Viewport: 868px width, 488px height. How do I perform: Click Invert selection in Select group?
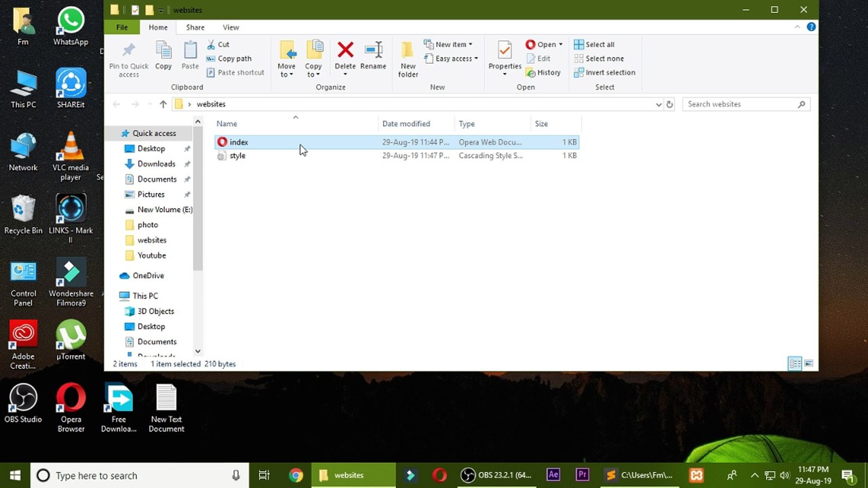tap(604, 73)
